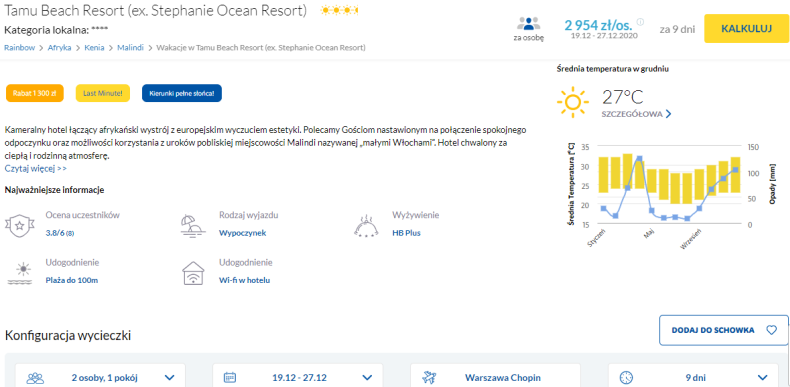Click the star badge rating icon
This screenshot has height=387, width=790.
19,226
